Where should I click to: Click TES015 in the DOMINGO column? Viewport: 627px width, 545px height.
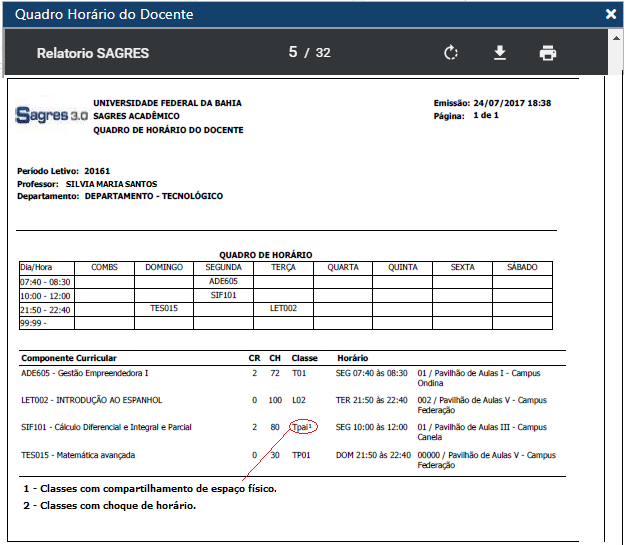click(164, 309)
